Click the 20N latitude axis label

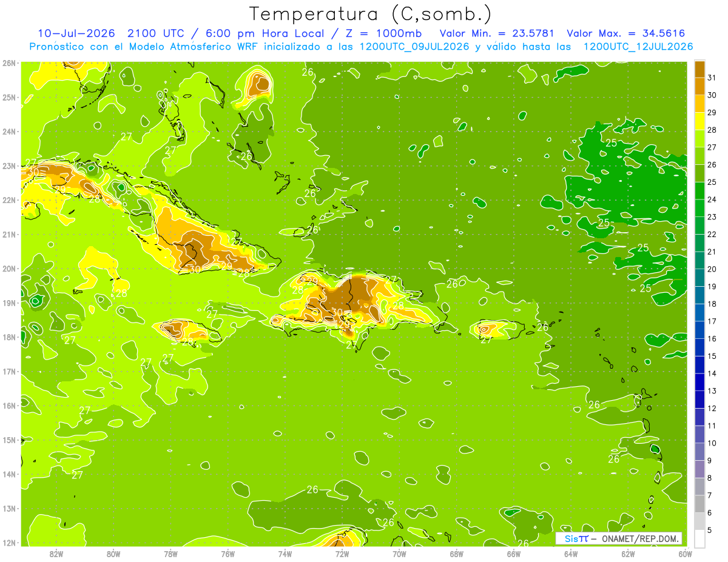[9, 269]
